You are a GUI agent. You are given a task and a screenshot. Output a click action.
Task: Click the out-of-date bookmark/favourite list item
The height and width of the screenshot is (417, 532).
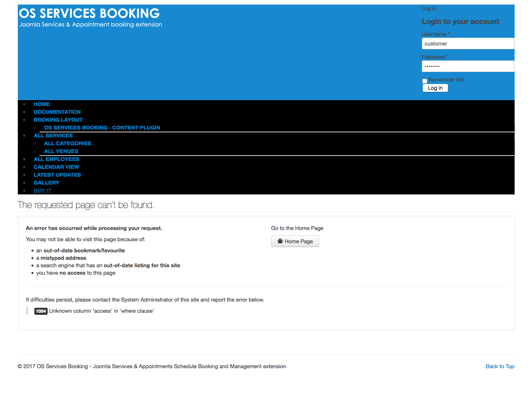click(80, 251)
